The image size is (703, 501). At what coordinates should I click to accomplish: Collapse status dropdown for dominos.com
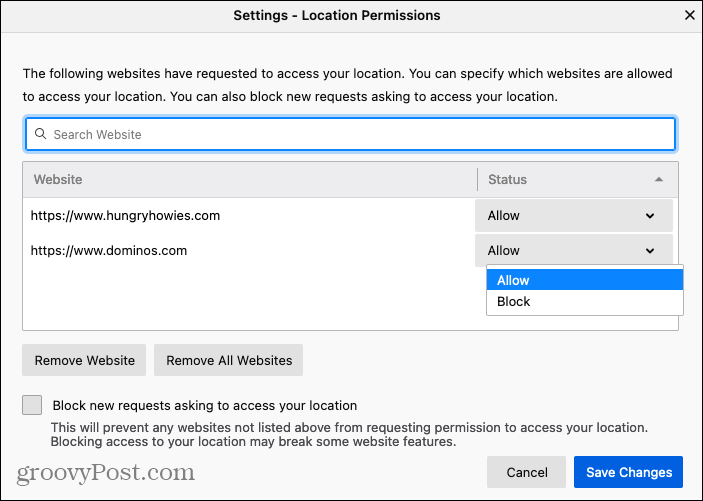point(573,250)
